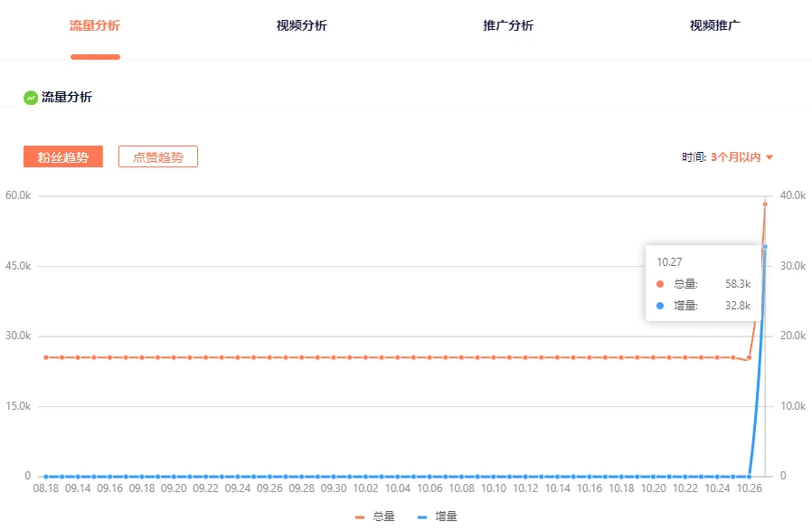Click the 08.18 first orange data point
This screenshot has width=812, height=531.
[x=45, y=358]
